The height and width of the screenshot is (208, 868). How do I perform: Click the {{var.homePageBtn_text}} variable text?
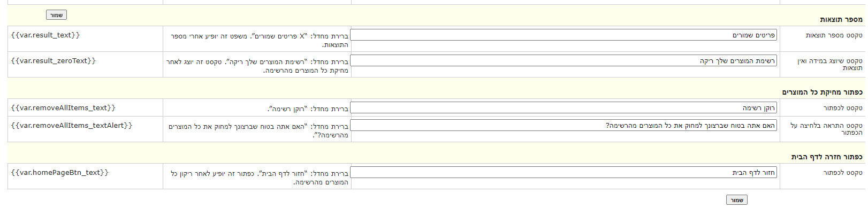point(60,173)
